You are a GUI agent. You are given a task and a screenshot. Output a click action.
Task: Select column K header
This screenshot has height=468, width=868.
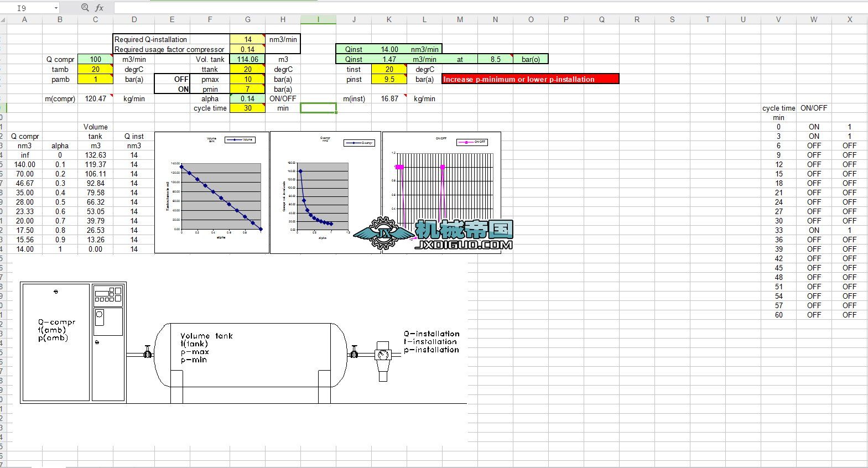click(x=389, y=19)
